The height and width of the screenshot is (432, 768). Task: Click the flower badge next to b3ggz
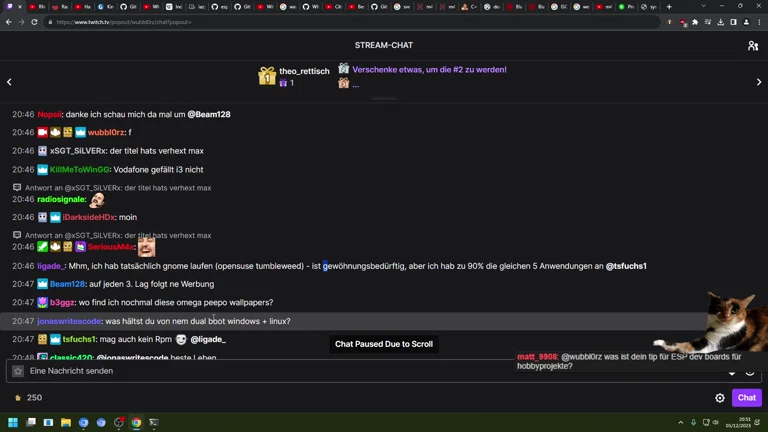(x=43, y=303)
